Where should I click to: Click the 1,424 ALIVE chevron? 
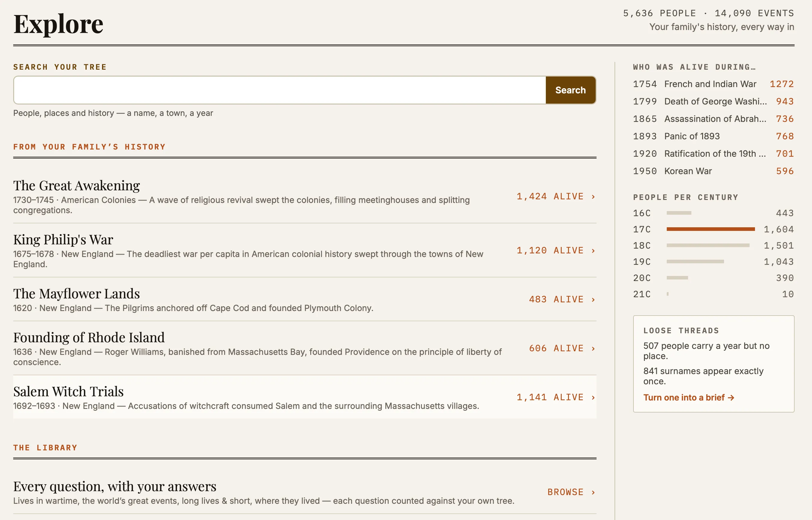[x=593, y=197]
